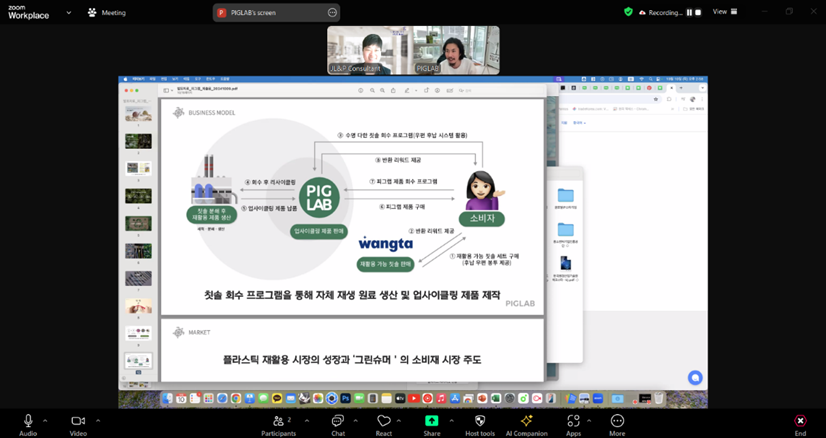The image size is (826, 438).
Task: Zoom in on the shared PDF
Action: point(382,91)
